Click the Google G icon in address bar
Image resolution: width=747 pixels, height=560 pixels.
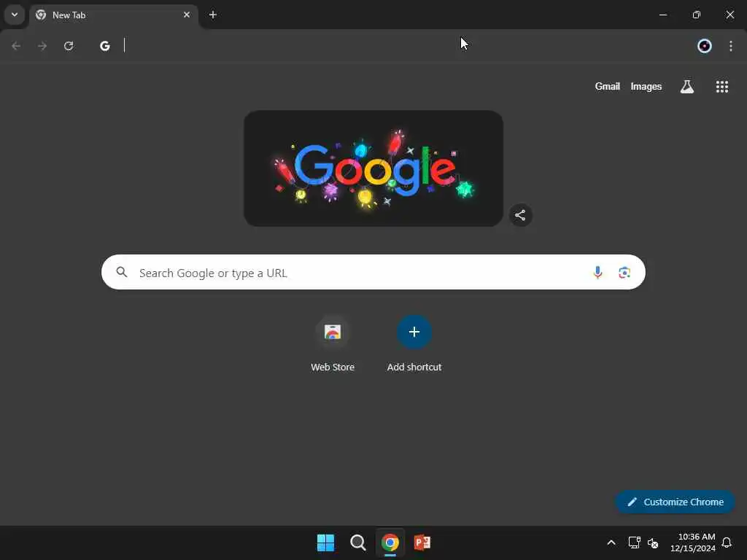[x=105, y=46]
